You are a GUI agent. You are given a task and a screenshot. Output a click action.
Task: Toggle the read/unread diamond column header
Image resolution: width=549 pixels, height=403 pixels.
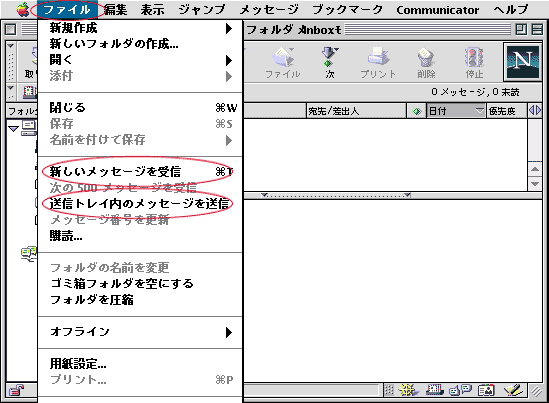[416, 111]
